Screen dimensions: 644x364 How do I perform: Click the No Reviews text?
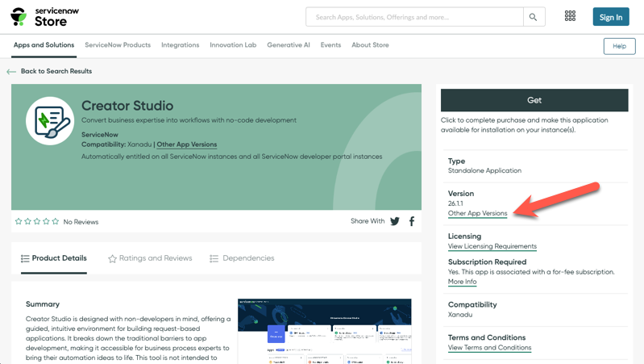point(81,222)
